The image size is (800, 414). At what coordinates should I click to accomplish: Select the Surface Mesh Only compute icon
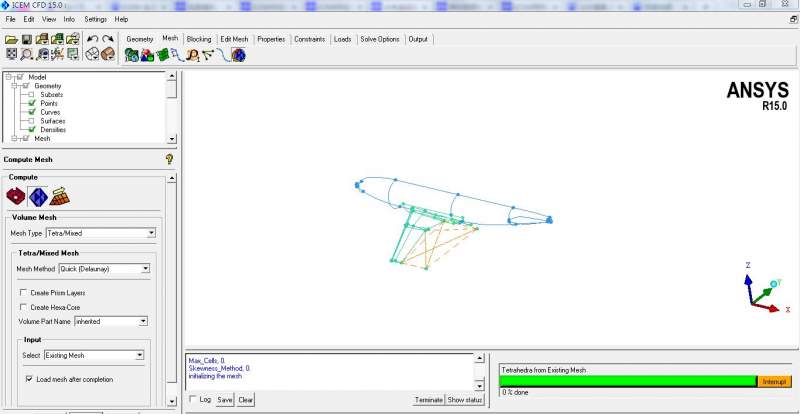click(x=15, y=196)
